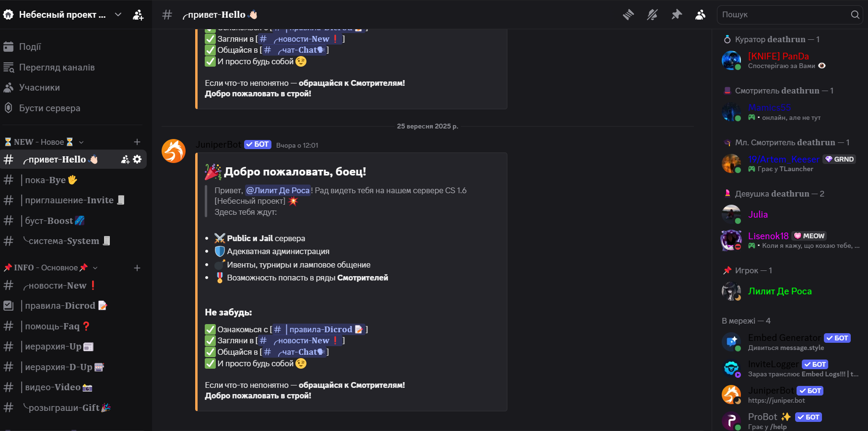Click the JuniperBot avatar in the message

coord(174,151)
